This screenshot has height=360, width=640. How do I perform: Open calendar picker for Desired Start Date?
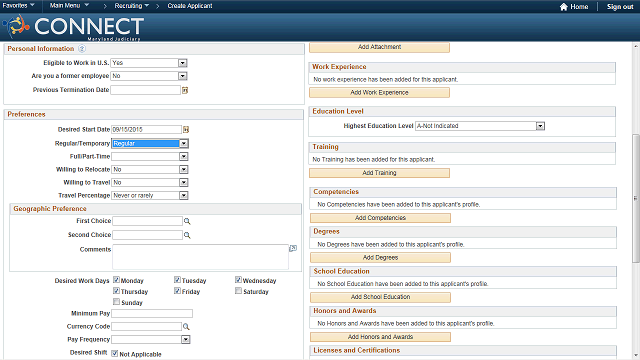tap(186, 129)
